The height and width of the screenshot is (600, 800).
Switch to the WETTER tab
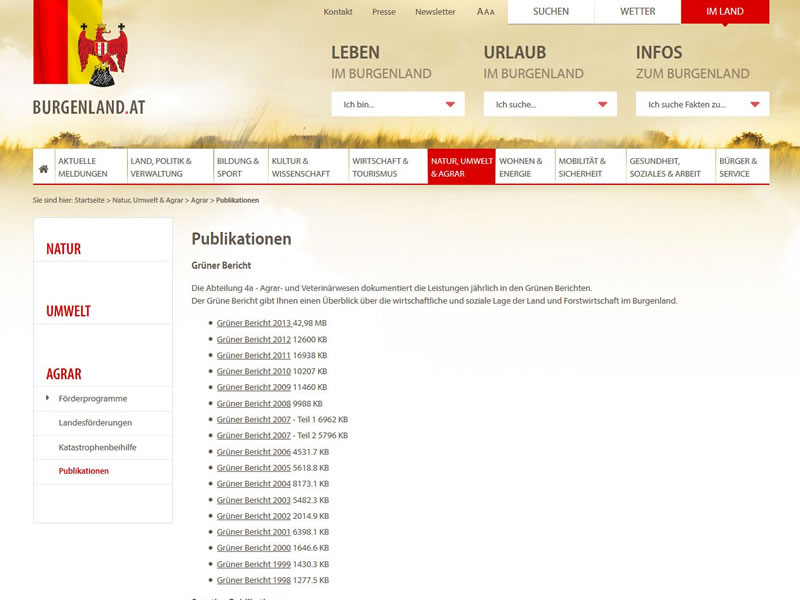pos(637,12)
